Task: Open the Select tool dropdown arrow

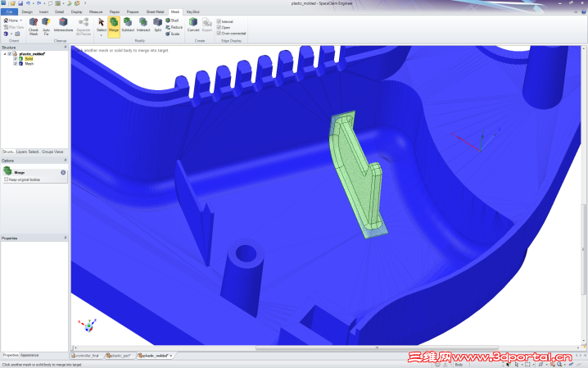Action: pyautogui.click(x=101, y=35)
